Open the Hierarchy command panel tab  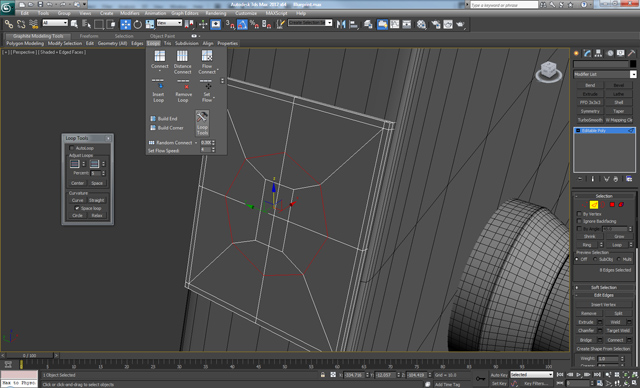pyautogui.click(x=598, y=53)
